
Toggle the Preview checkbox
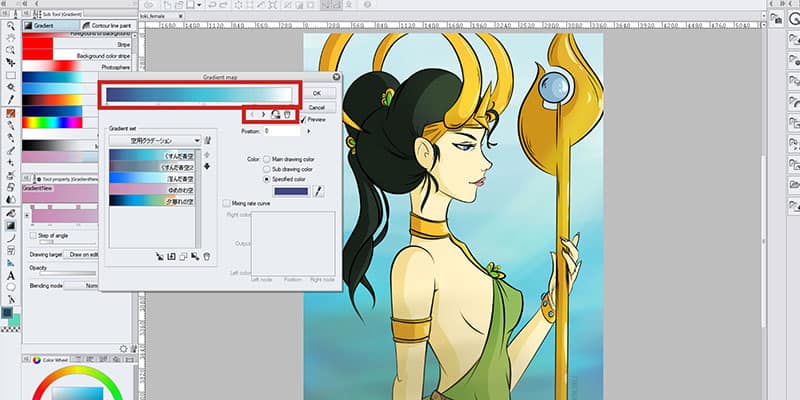tap(303, 119)
